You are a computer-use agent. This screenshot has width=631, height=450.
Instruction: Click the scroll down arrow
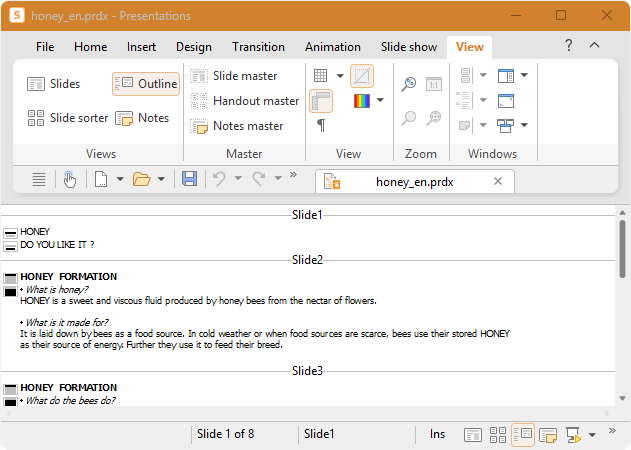pos(623,398)
